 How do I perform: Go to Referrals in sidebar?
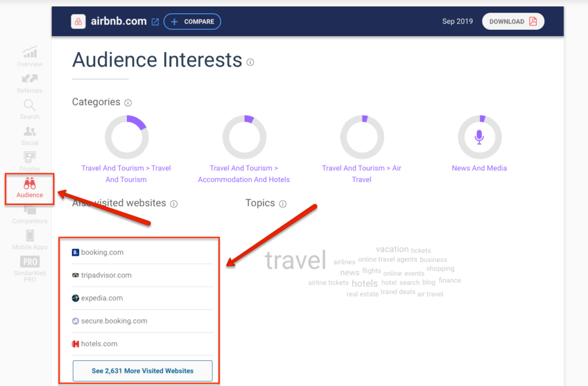30,84
